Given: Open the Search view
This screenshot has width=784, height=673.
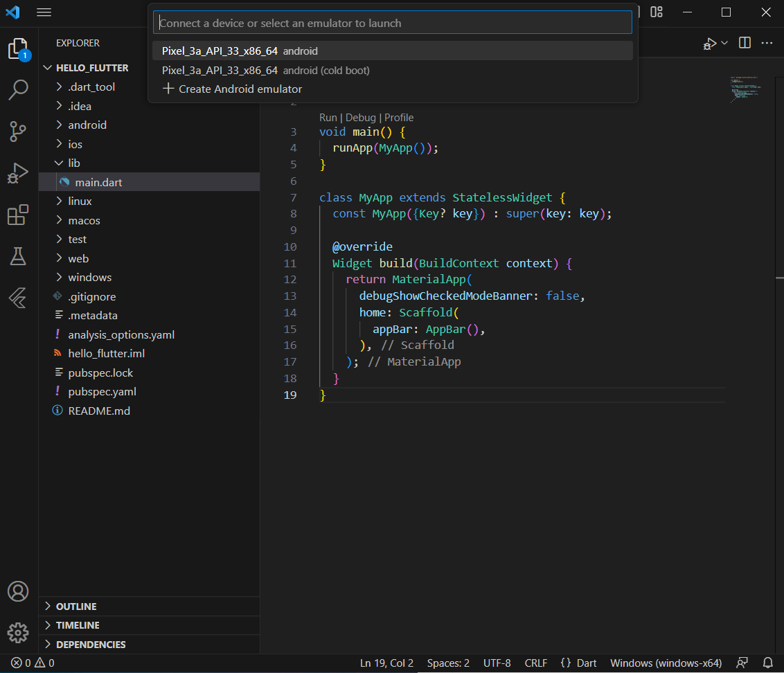Looking at the screenshot, I should point(19,89).
